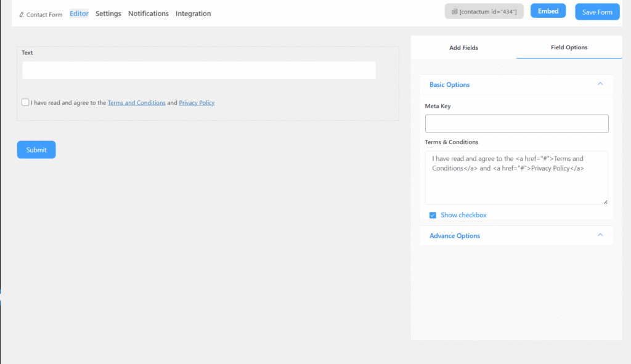Open the Integration tab
631x364 pixels.
[x=193, y=14]
